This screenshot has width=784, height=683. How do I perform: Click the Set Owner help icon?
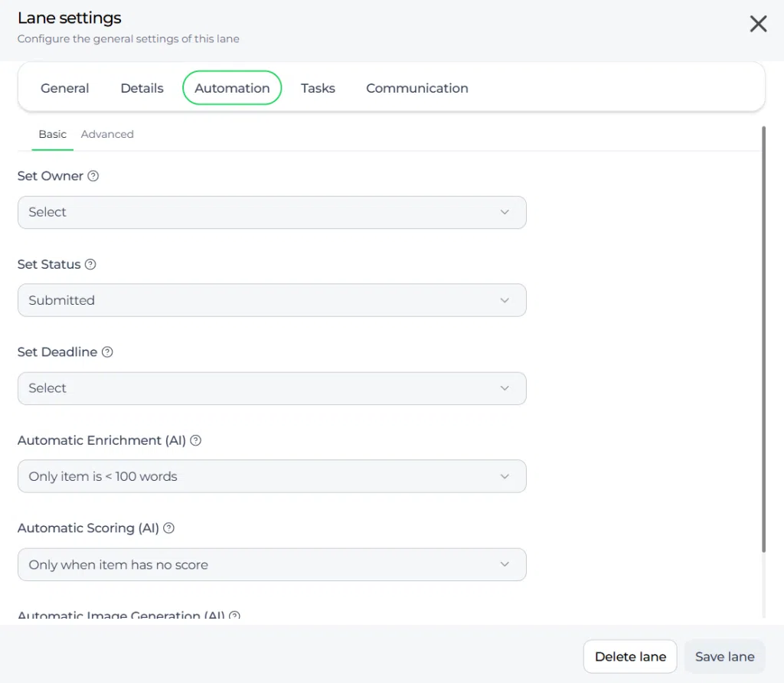pos(93,176)
